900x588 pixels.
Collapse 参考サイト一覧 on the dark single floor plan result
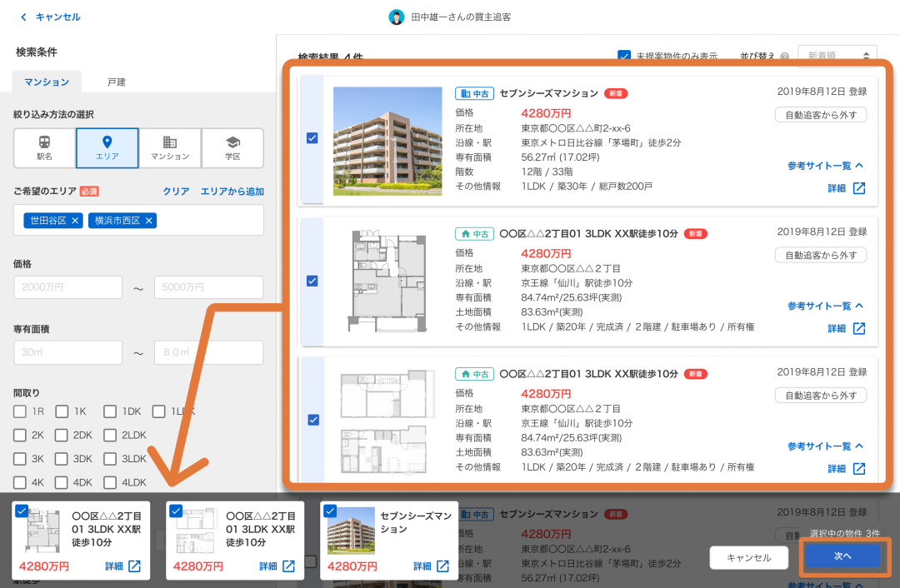tap(825, 306)
